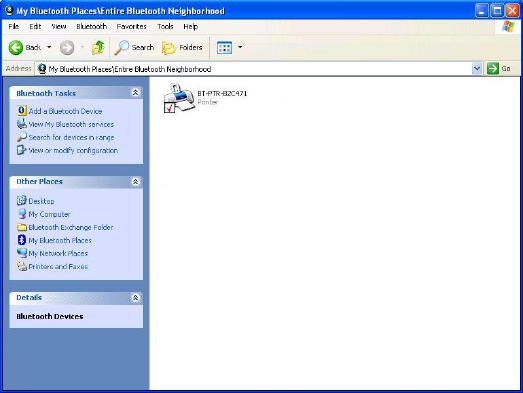The height and width of the screenshot is (393, 523).
Task: Open My Network Places link
Action: click(x=58, y=254)
